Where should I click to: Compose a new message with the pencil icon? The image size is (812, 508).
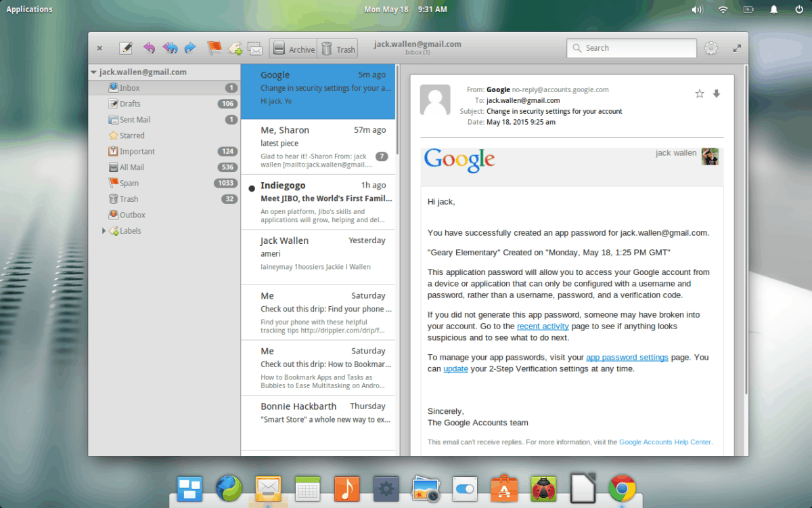[x=125, y=48]
